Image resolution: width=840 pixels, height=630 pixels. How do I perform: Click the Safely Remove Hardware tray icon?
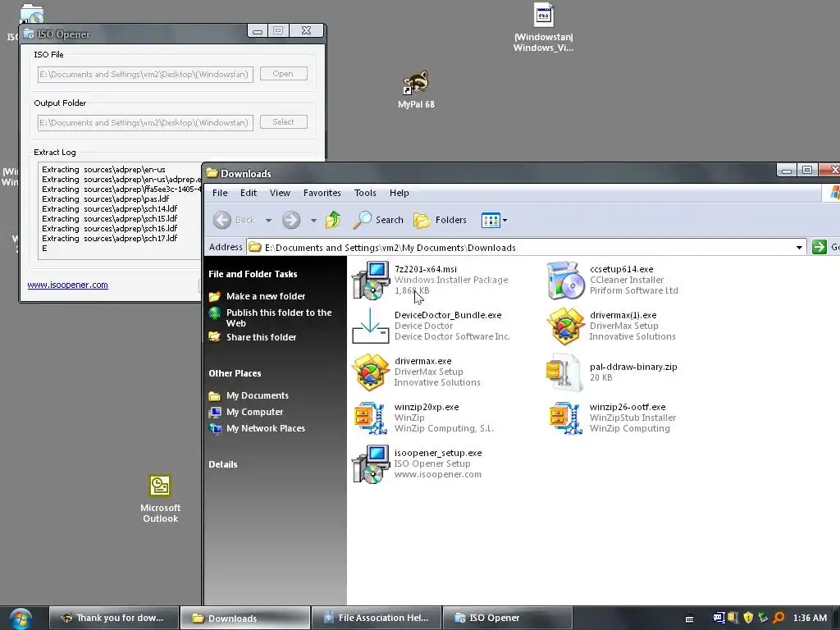[763, 618]
